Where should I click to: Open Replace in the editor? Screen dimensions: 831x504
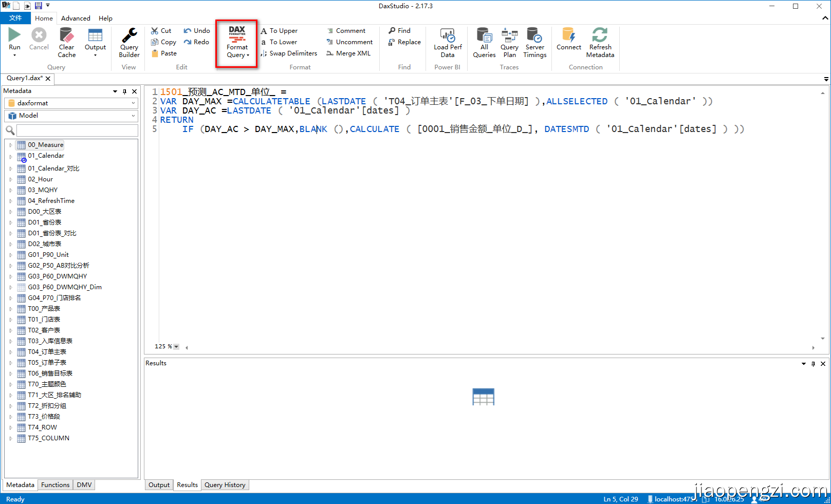click(x=404, y=42)
